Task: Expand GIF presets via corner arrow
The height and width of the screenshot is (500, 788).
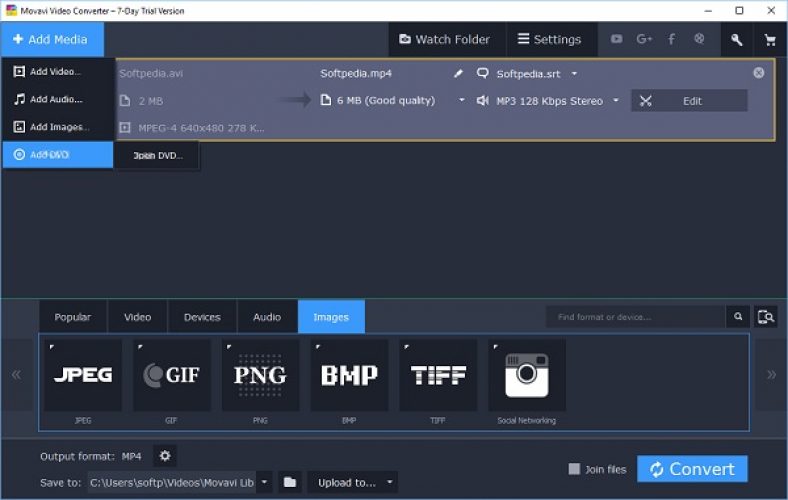Action: [140, 347]
